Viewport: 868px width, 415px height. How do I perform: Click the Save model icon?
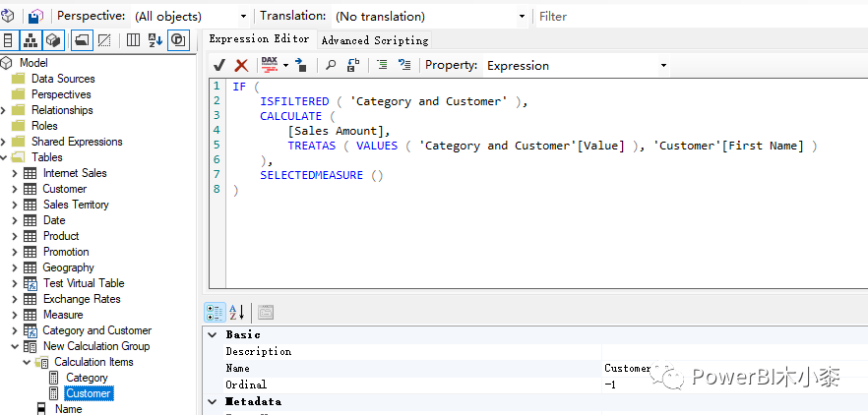[x=35, y=16]
